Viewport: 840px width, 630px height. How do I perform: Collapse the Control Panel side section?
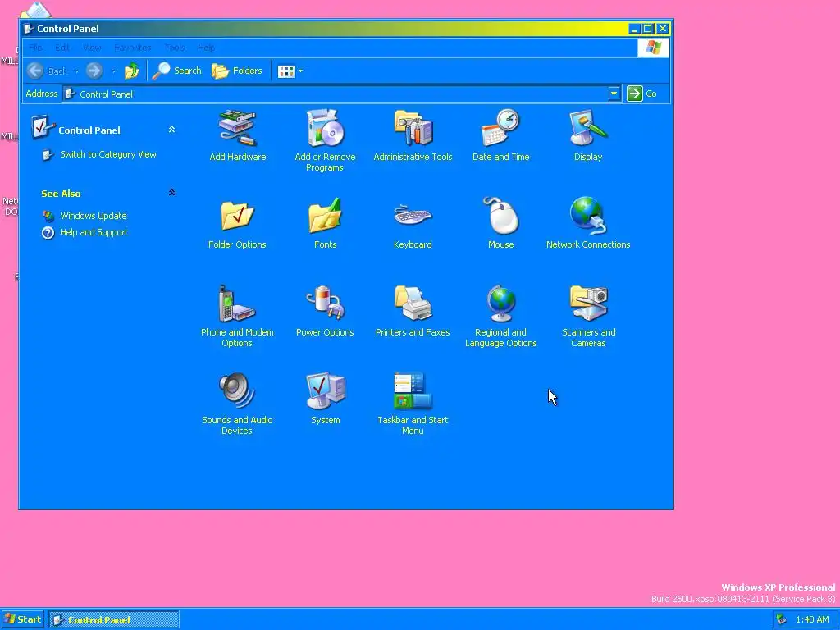pos(171,130)
